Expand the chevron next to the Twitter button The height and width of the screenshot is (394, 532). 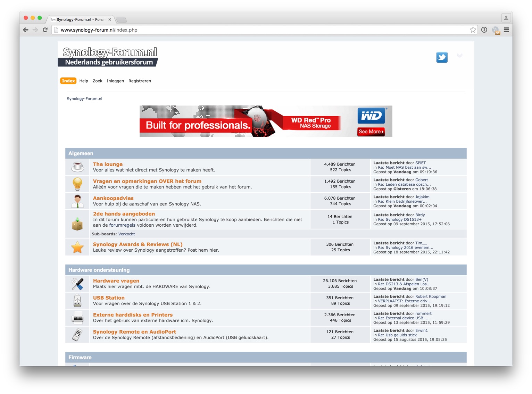460,56
